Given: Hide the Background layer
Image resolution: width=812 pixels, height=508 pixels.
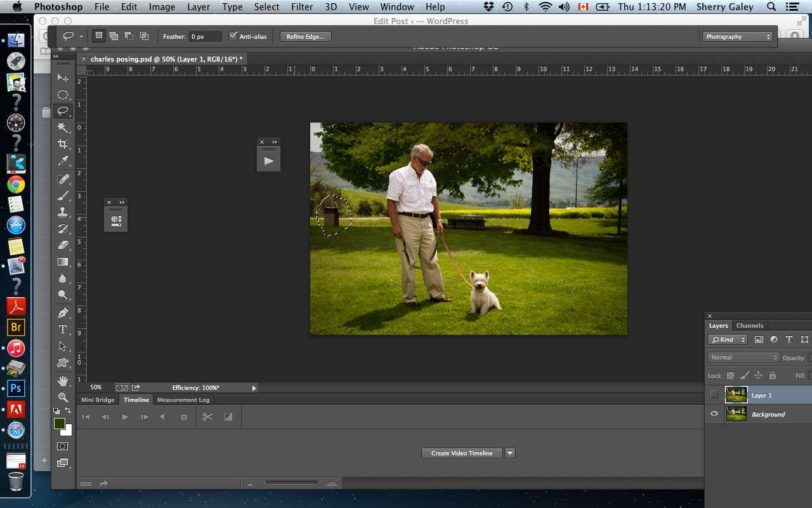Looking at the screenshot, I should point(714,414).
